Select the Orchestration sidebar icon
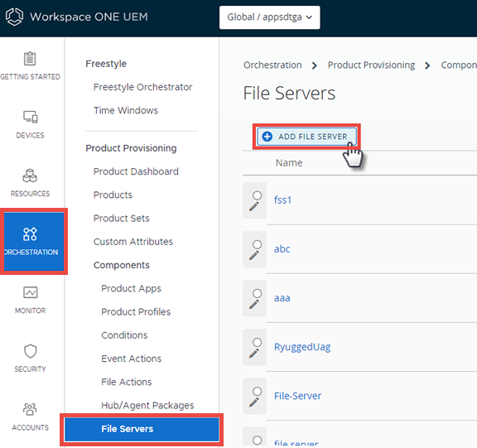This screenshot has height=448, width=477. [x=30, y=234]
